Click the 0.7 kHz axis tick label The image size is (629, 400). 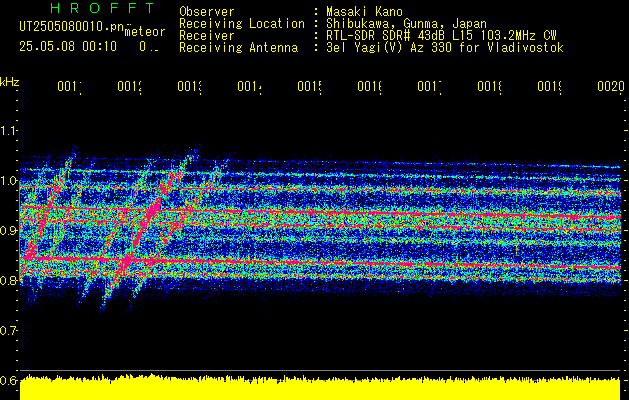(x=9, y=331)
